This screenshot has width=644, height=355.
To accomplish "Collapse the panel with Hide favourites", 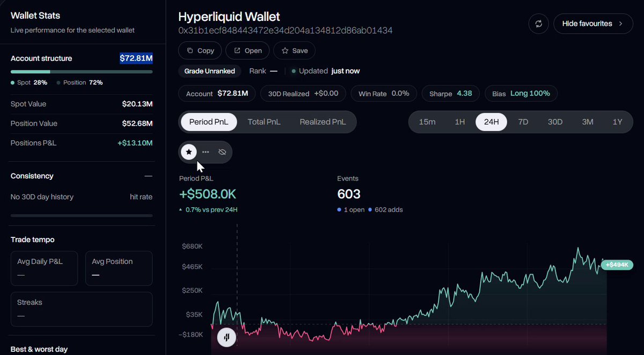I will coord(593,24).
